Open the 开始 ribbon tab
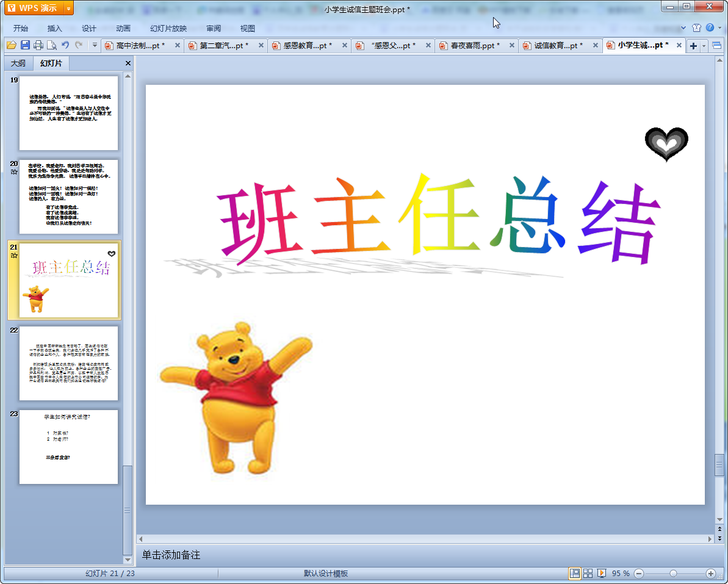The height and width of the screenshot is (584, 728). 20,28
